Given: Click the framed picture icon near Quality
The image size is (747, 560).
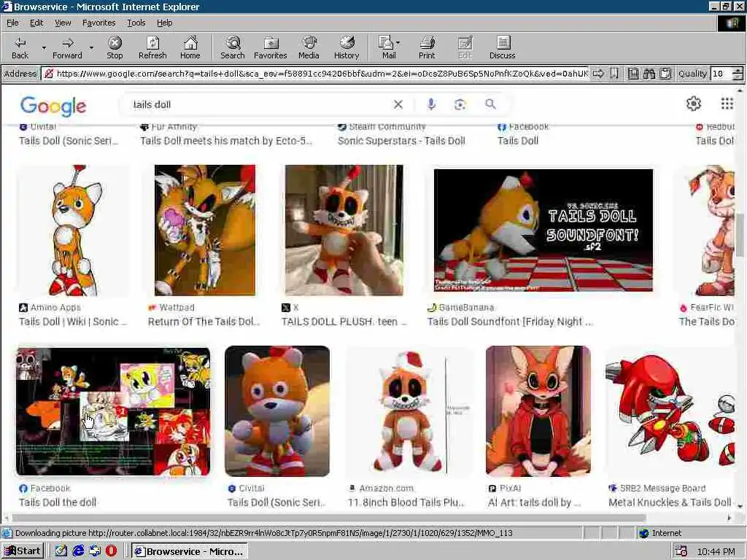Looking at the screenshot, I should [633, 74].
